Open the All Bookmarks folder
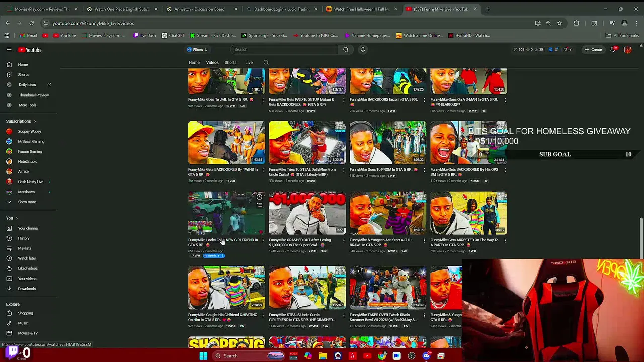This screenshot has width=644, height=362. pyautogui.click(x=622, y=36)
